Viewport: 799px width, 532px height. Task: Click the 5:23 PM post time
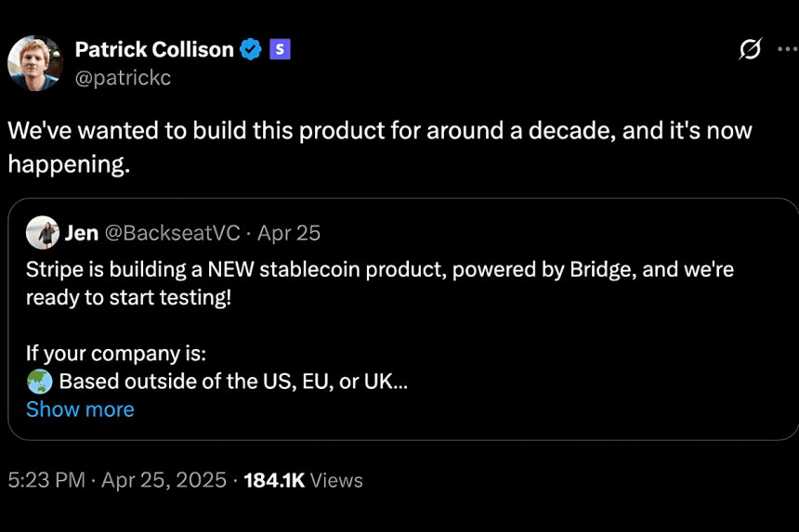pos(46,480)
